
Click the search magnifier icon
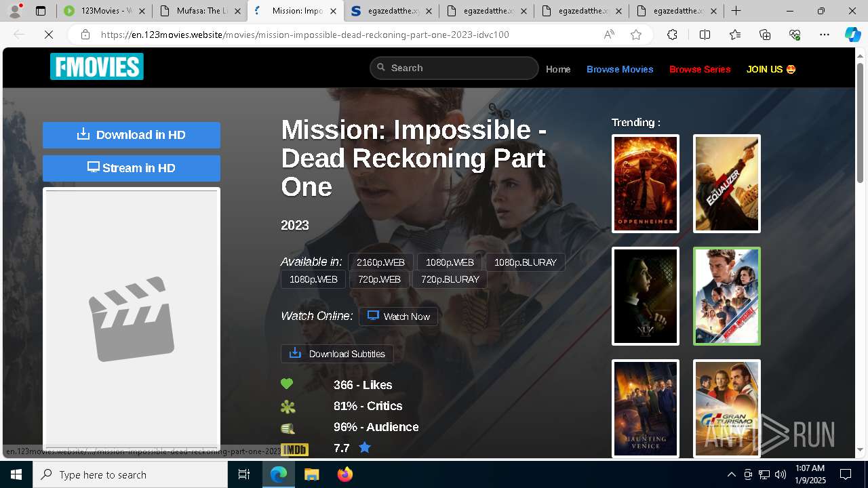pos(381,67)
